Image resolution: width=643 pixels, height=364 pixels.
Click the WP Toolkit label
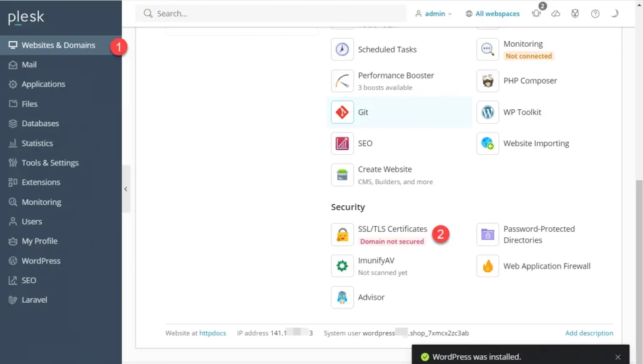[522, 112]
